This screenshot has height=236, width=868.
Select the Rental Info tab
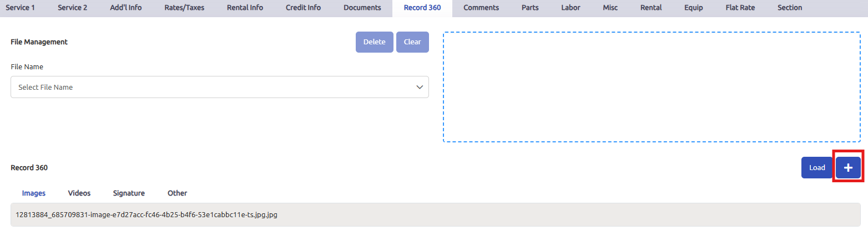point(245,8)
